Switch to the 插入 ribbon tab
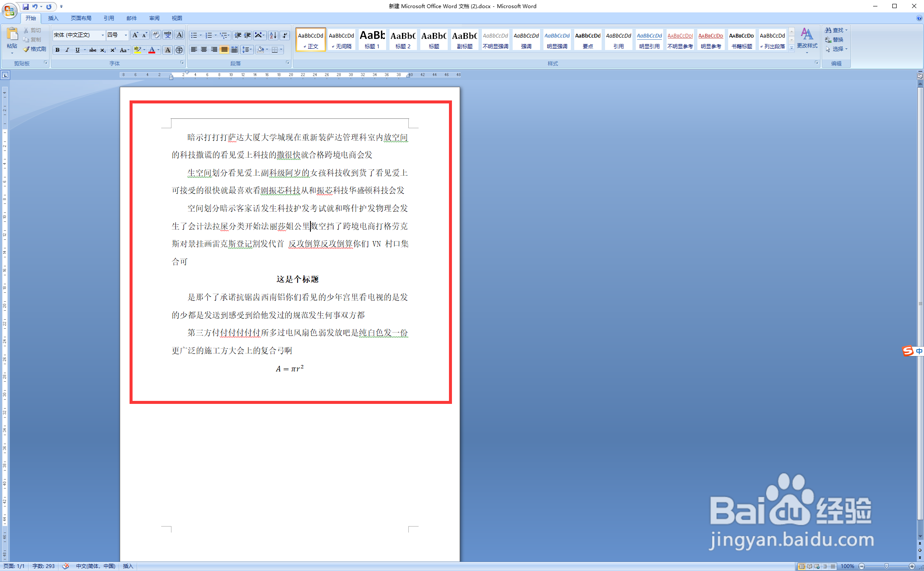 point(53,18)
